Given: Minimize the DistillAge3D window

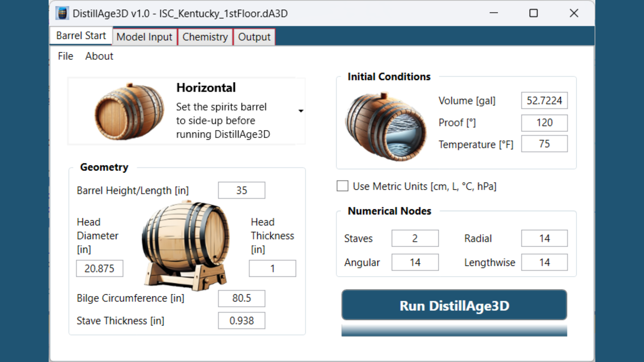Looking at the screenshot, I should coord(494,13).
